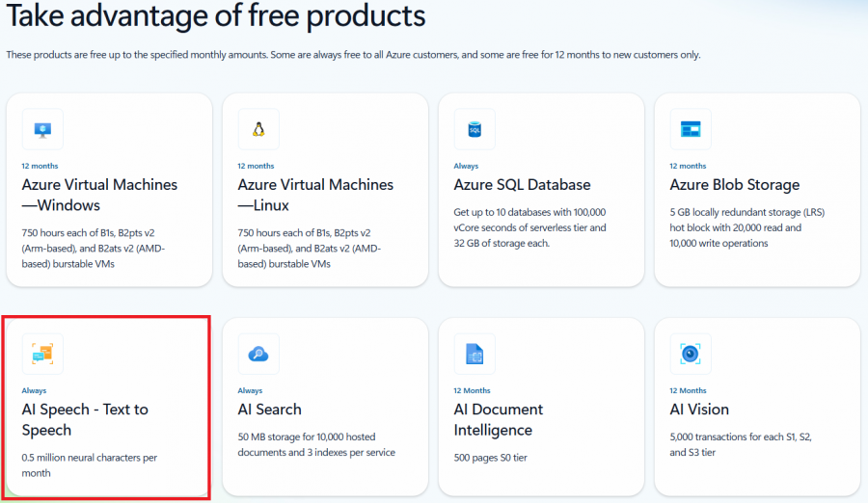Open AI Speech - Text to Speech title
Image resolution: width=868 pixels, height=503 pixels.
pos(85,419)
